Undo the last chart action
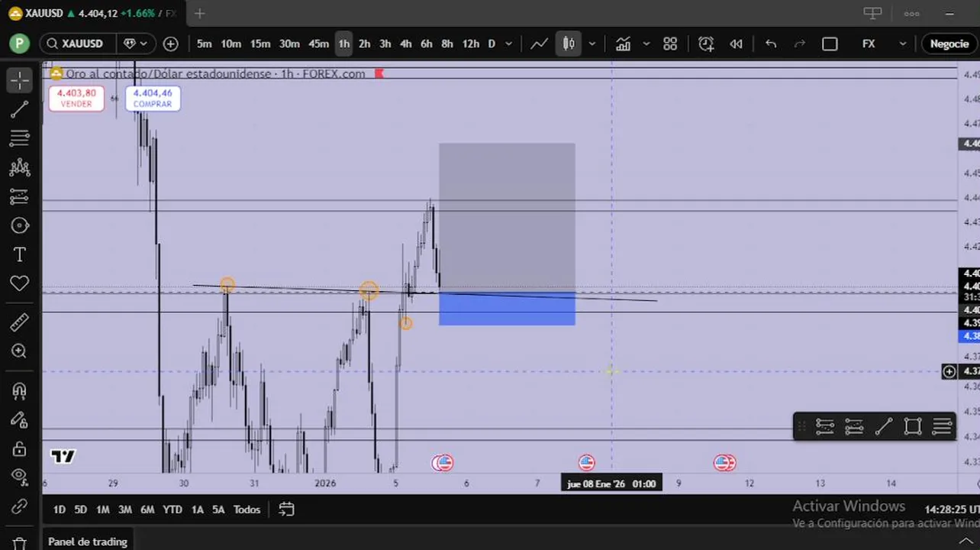The width and height of the screenshot is (980, 550). [x=771, y=44]
